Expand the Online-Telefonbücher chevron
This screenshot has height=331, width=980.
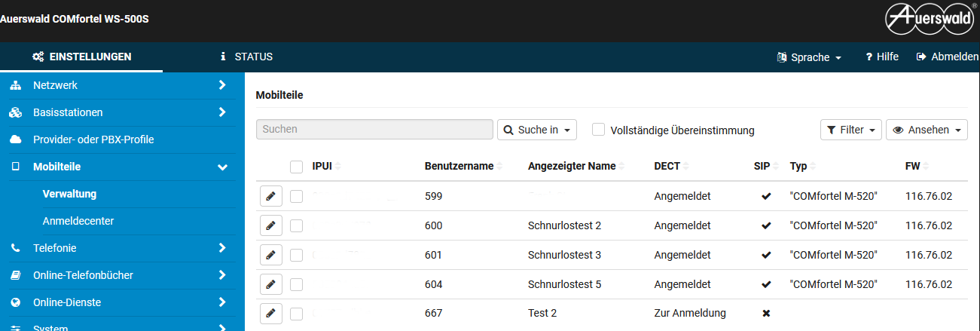[222, 275]
